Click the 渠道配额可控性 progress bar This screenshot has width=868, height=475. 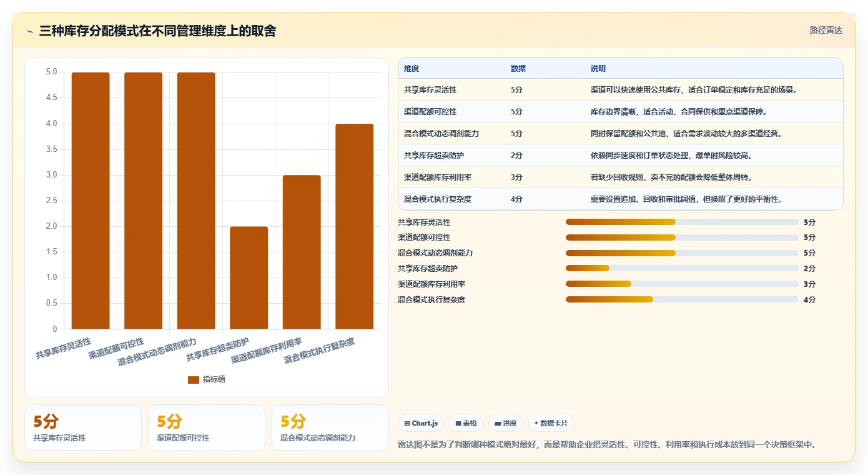tap(682, 237)
